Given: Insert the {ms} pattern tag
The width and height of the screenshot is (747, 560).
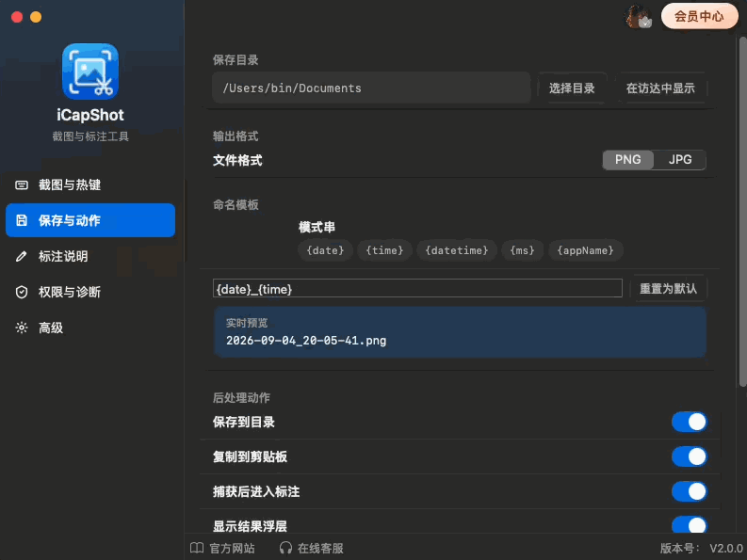Looking at the screenshot, I should 522,250.
